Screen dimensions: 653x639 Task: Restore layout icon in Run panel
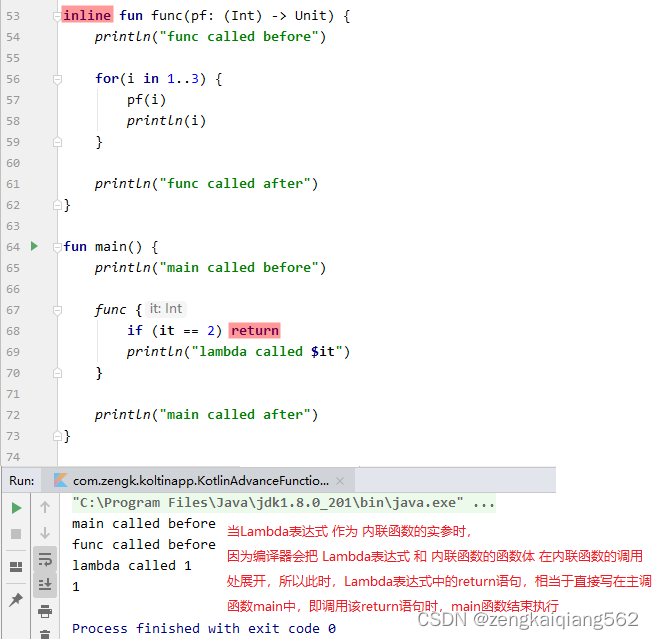click(16, 567)
